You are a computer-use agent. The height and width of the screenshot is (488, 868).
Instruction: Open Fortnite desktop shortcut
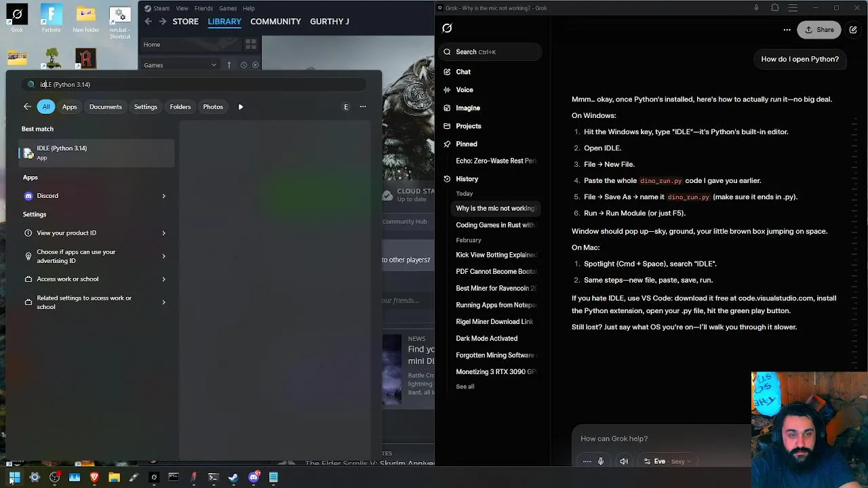tap(51, 18)
